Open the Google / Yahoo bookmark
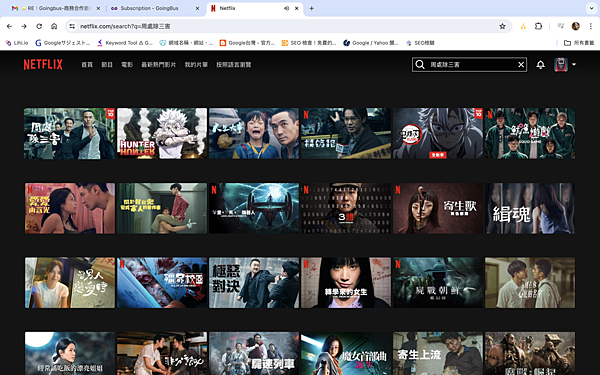 pyautogui.click(x=370, y=43)
